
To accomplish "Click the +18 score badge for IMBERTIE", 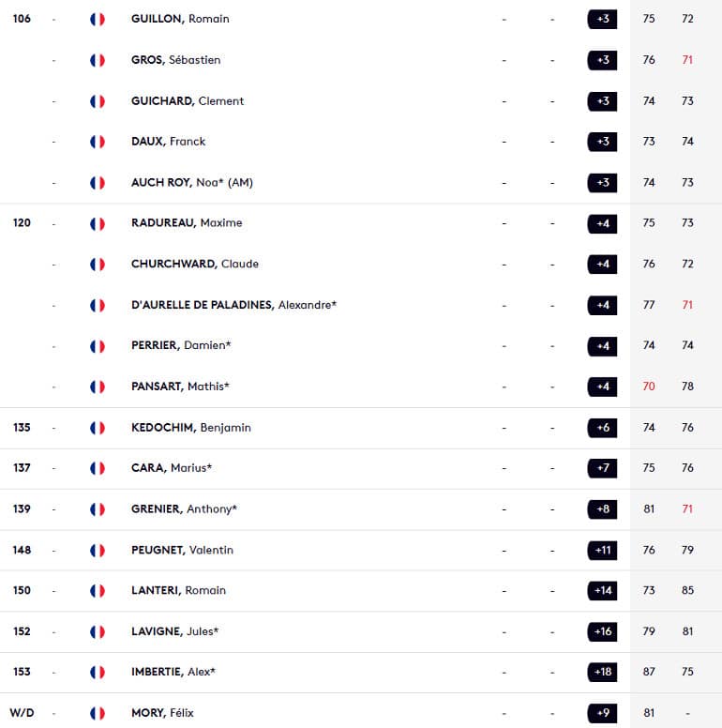I will coord(602,672).
